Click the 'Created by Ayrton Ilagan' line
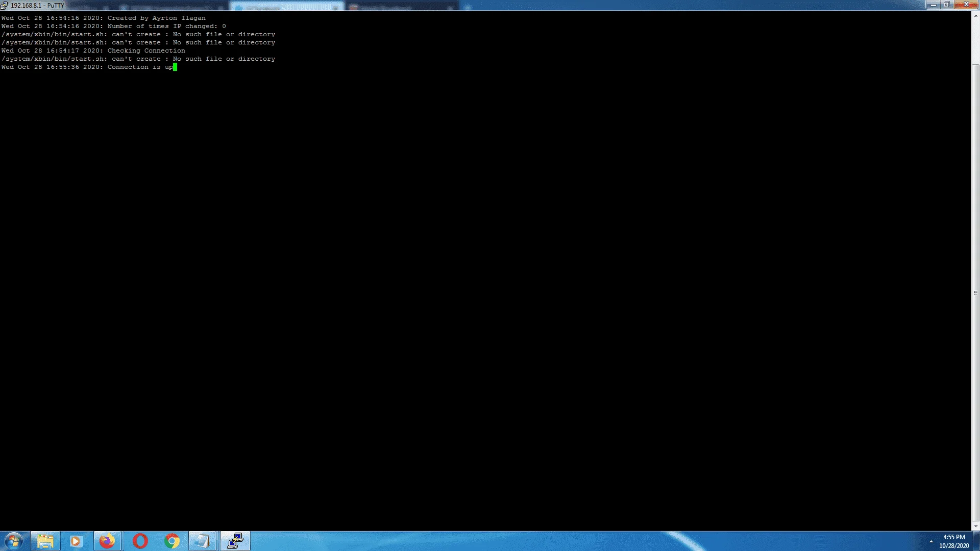 pyautogui.click(x=104, y=18)
